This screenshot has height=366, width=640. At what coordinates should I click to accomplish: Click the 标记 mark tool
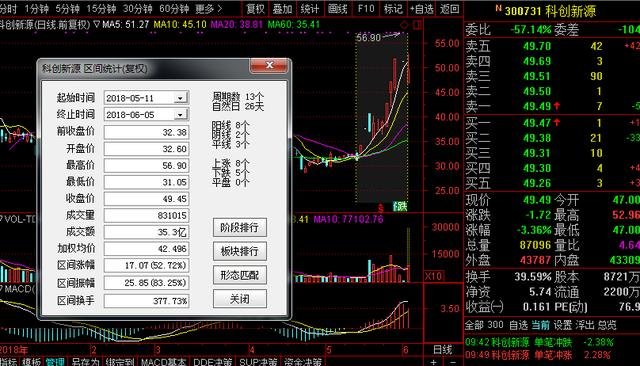point(393,9)
